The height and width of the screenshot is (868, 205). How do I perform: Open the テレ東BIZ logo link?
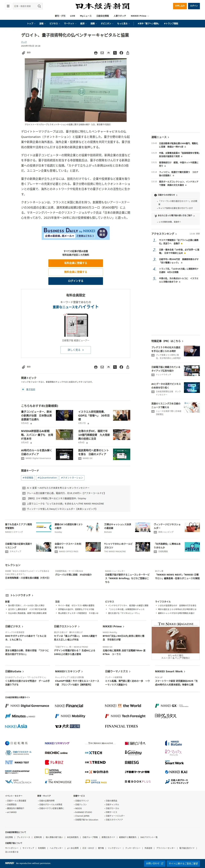pyautogui.click(x=54, y=762)
